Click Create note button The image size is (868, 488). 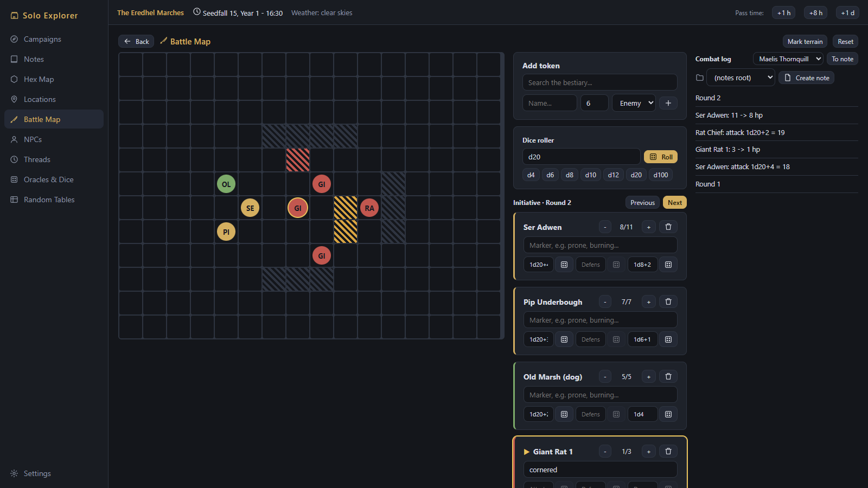pyautogui.click(x=807, y=78)
